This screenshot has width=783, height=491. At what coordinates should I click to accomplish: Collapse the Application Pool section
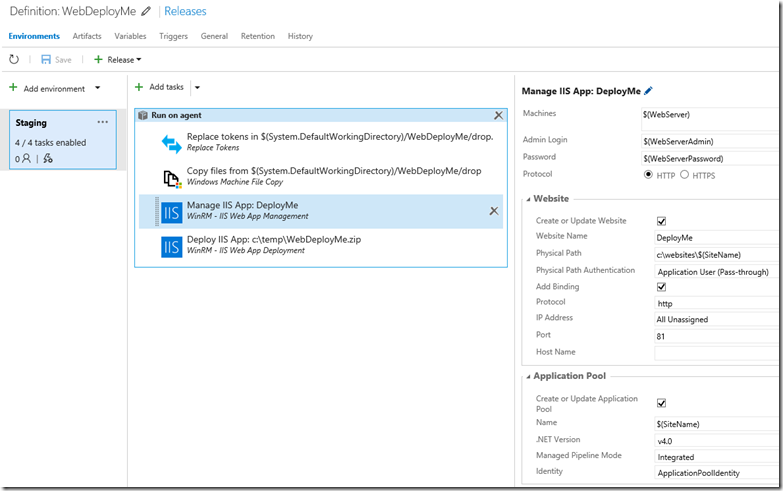(526, 377)
